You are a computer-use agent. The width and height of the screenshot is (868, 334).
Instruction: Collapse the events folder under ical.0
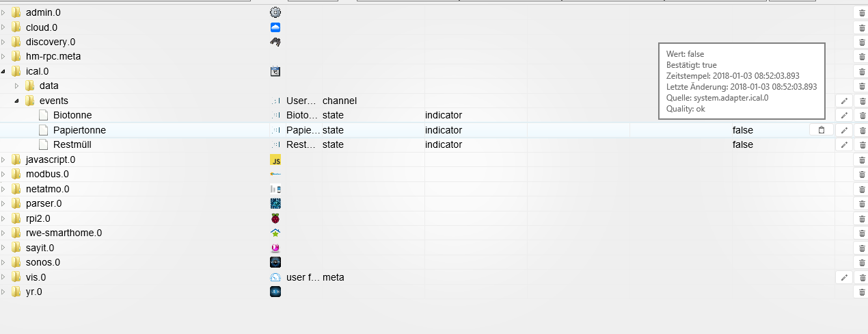click(17, 101)
